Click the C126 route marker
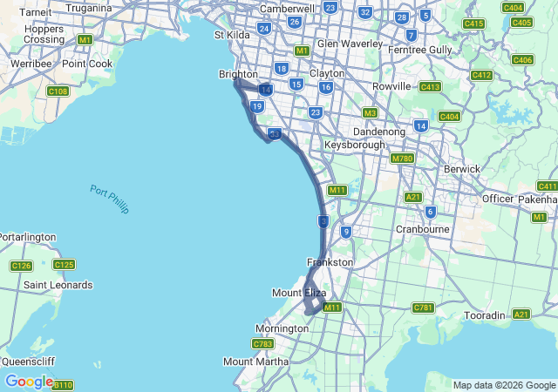The height and width of the screenshot is (392, 558). click(21, 266)
